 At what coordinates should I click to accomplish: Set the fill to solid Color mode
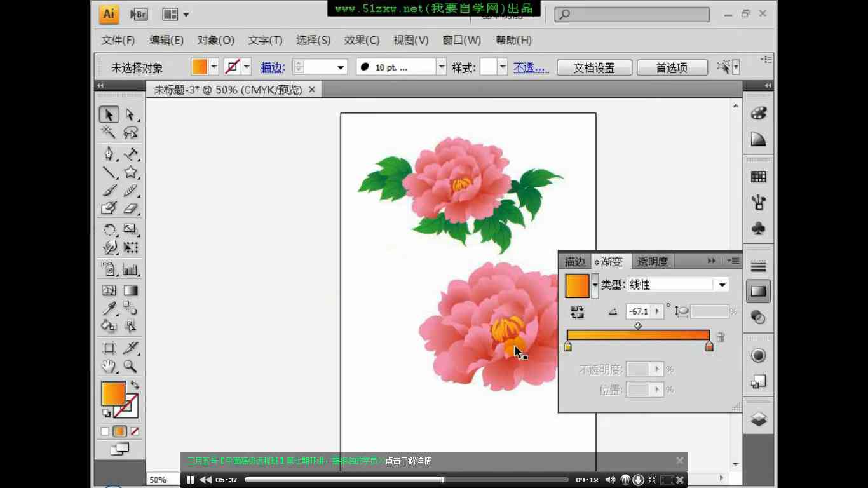105,431
